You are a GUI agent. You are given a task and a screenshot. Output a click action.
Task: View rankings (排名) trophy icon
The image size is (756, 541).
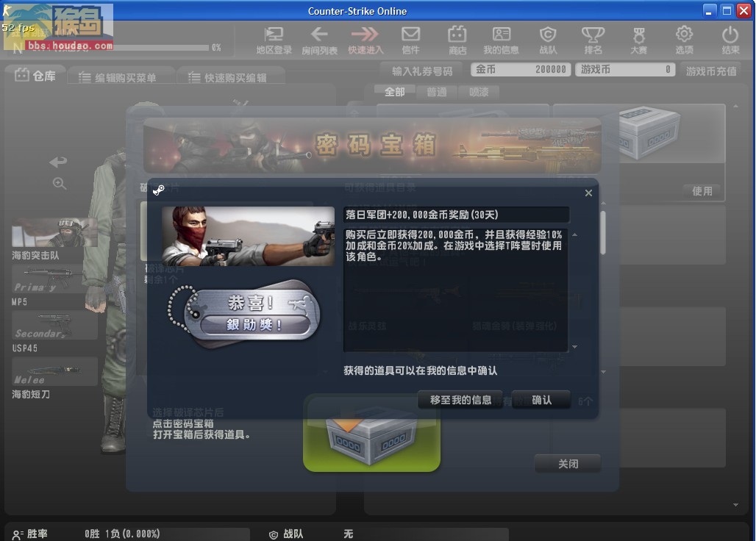(593, 40)
